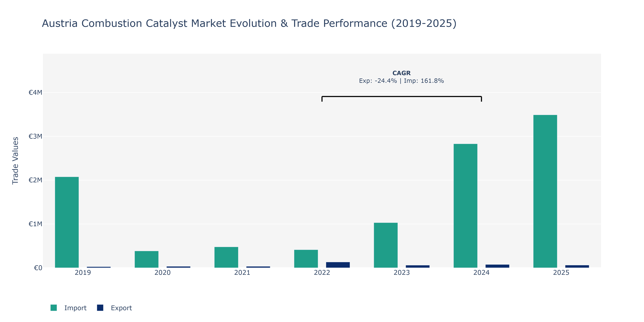This screenshot has height=322, width=644.
Task: Toggle the Import legend entry
Action: (69, 308)
